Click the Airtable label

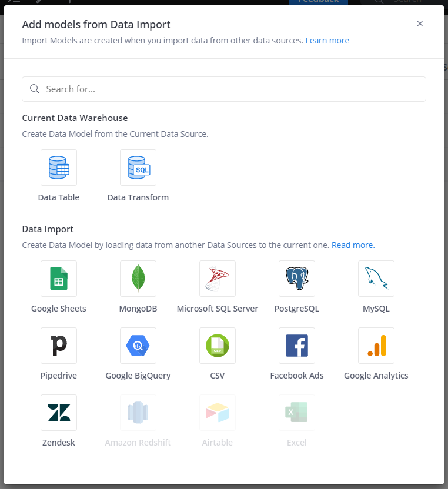pos(218,443)
